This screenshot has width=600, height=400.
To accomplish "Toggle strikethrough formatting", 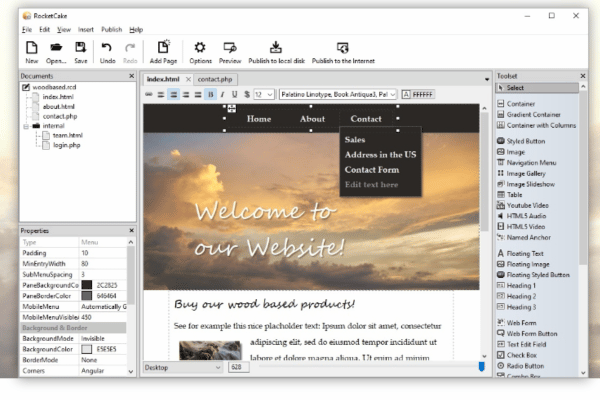I will click(247, 94).
